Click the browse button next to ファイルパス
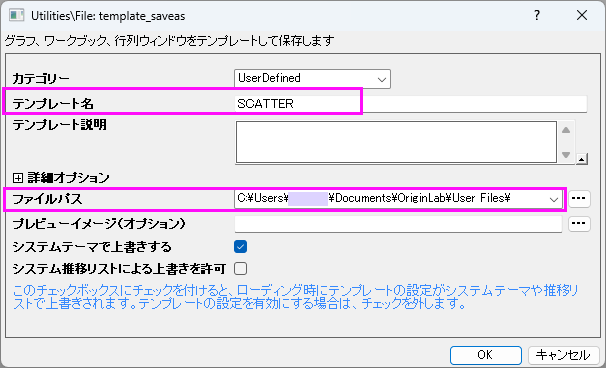The image size is (606, 368). pos(579,199)
